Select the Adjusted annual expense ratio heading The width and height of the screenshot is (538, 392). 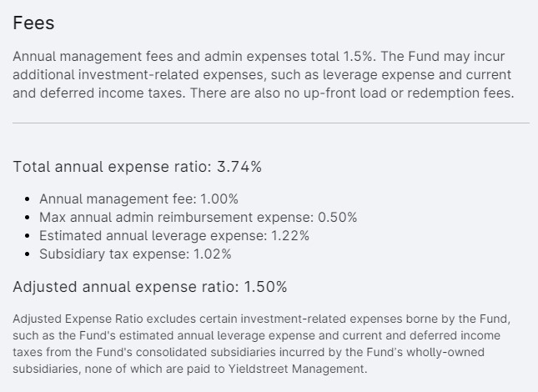(150, 287)
